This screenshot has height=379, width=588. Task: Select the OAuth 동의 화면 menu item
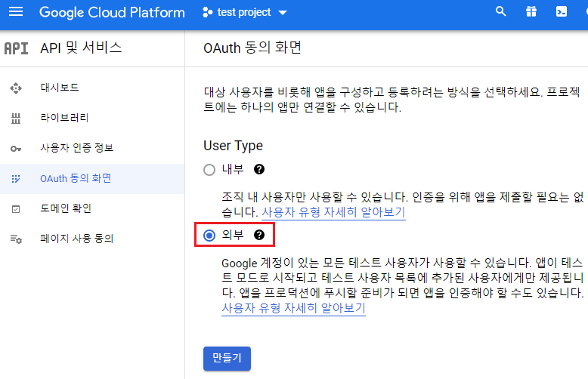click(x=92, y=179)
